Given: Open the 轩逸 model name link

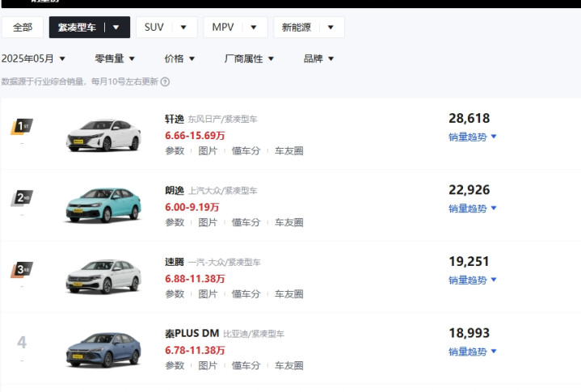Looking at the screenshot, I should point(175,119).
